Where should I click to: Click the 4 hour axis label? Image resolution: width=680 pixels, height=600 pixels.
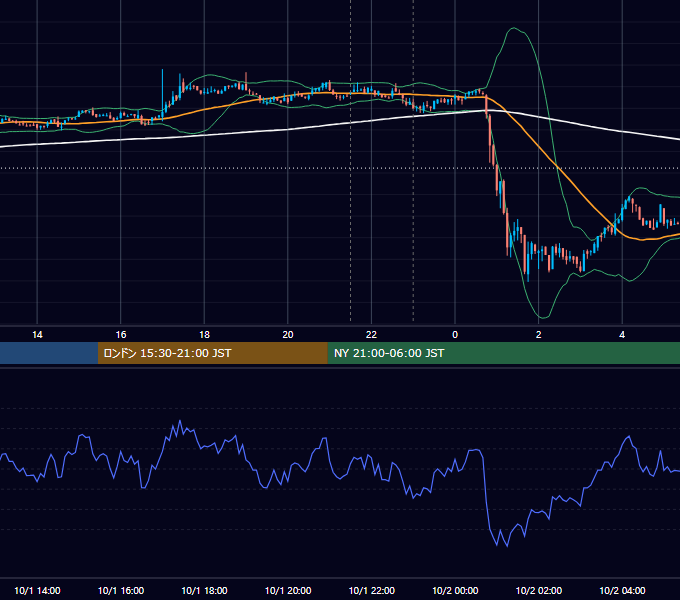click(x=622, y=335)
